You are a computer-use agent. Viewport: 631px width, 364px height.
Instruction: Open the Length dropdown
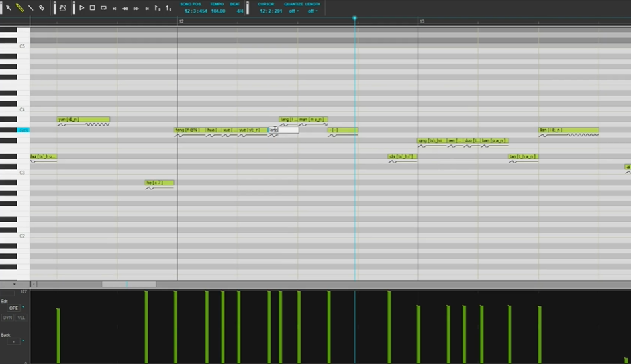point(312,11)
